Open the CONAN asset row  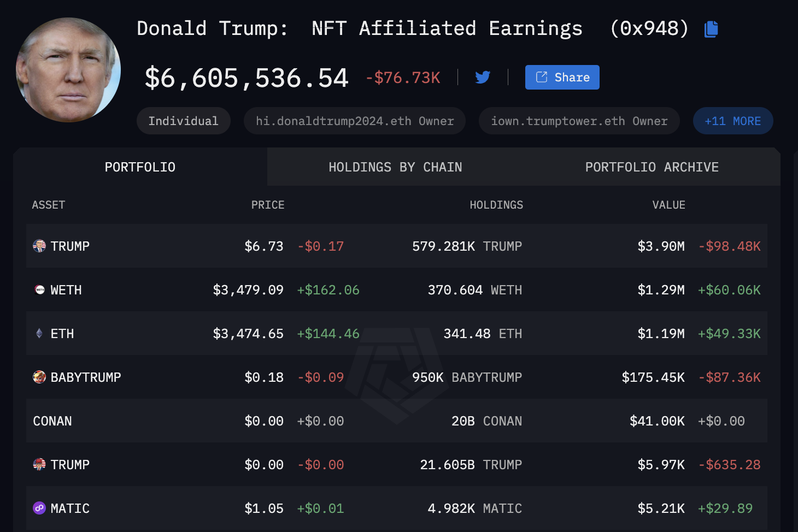pyautogui.click(x=52, y=421)
